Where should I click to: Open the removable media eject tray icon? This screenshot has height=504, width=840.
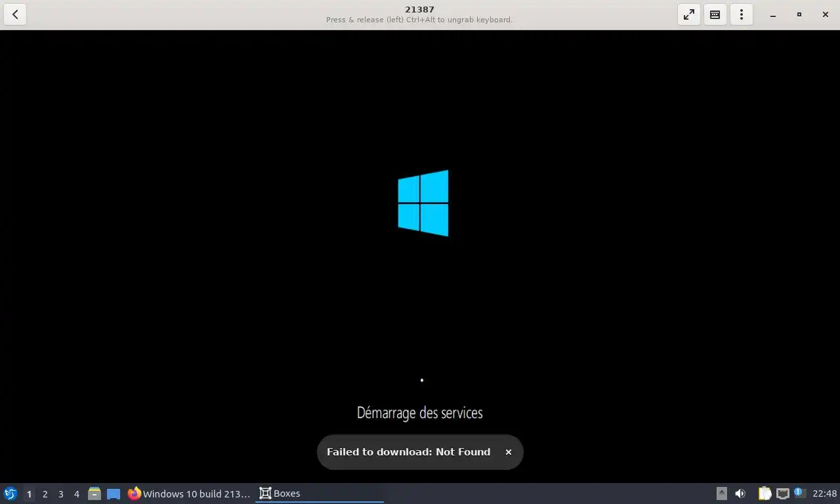tap(722, 493)
